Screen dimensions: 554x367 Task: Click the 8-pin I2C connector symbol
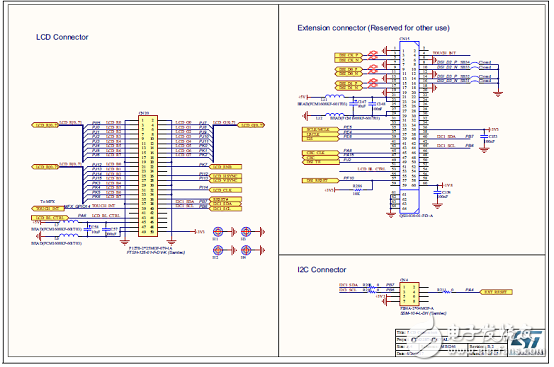pyautogui.click(x=409, y=294)
